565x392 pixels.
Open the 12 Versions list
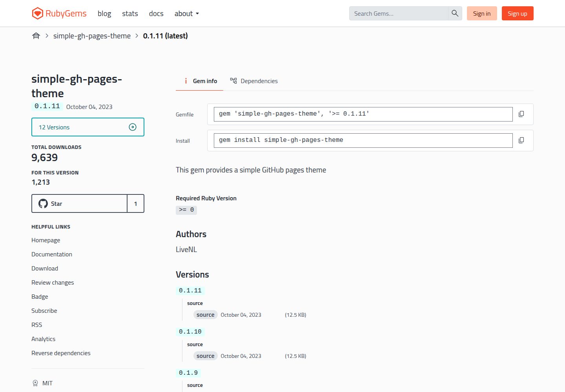[x=88, y=127]
